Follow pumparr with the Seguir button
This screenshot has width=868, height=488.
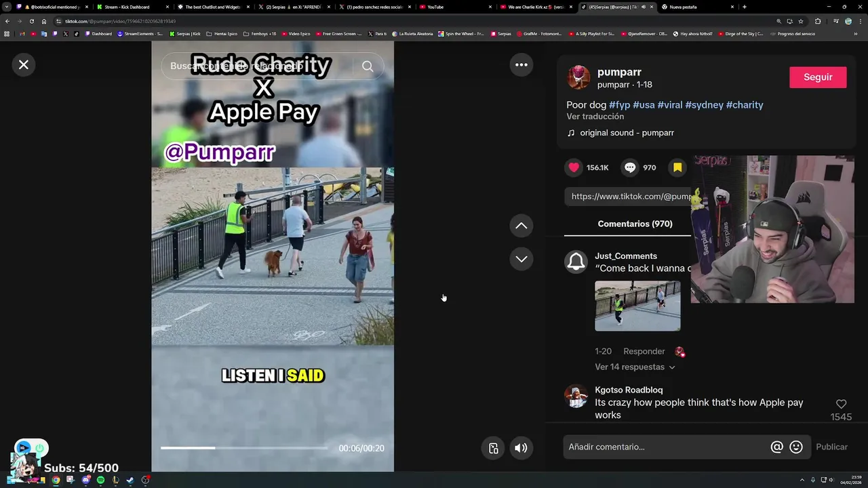point(818,77)
